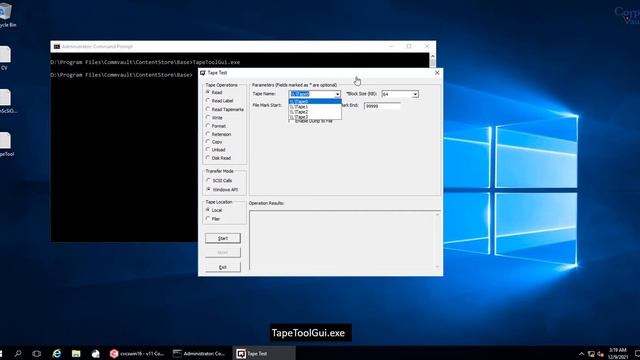Open File Explorer from the taskbar

[x=76, y=353]
